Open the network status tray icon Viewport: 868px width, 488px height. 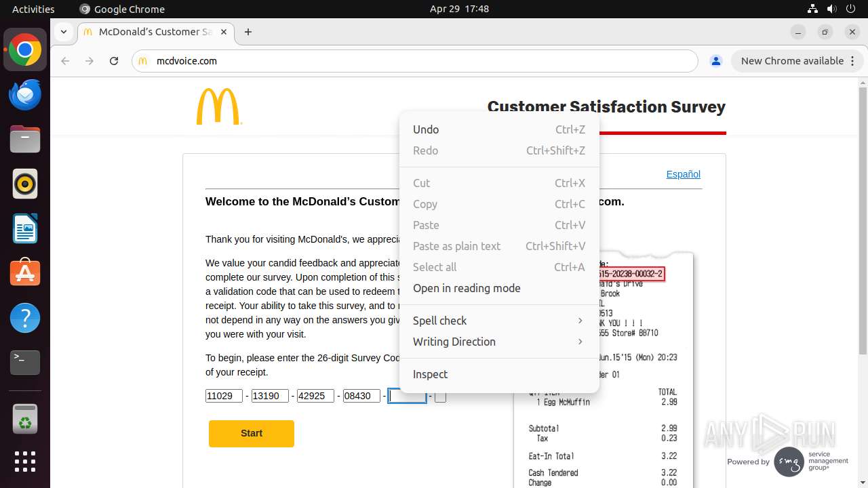point(813,9)
